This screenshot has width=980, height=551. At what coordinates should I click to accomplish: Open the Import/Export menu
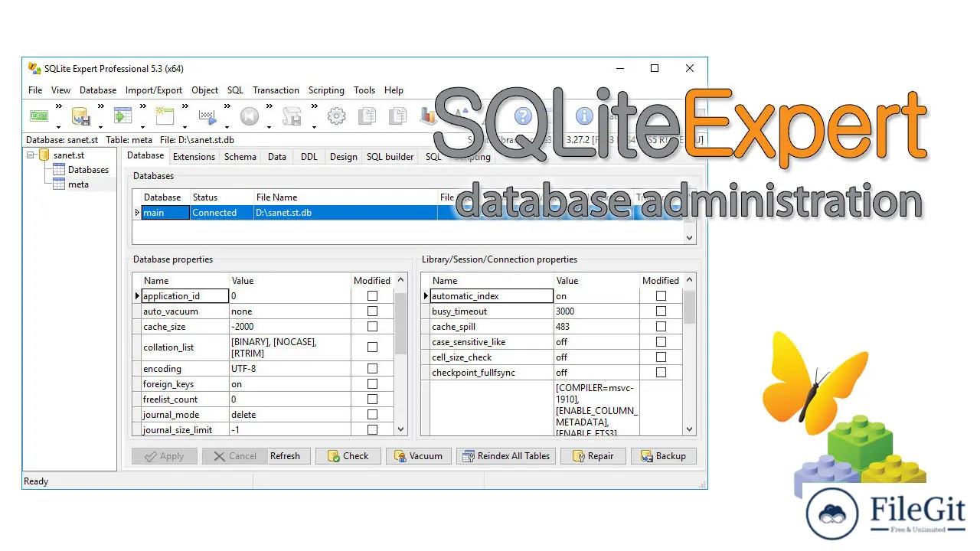(154, 90)
